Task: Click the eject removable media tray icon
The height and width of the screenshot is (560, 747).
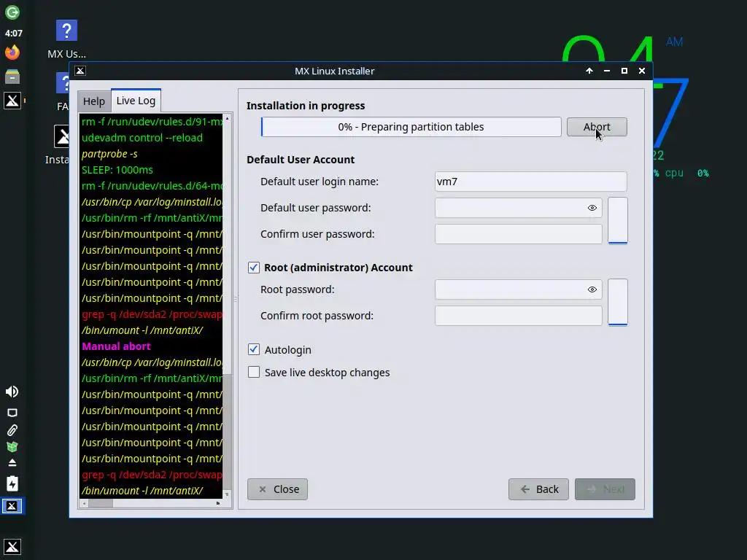Action: tap(12, 463)
